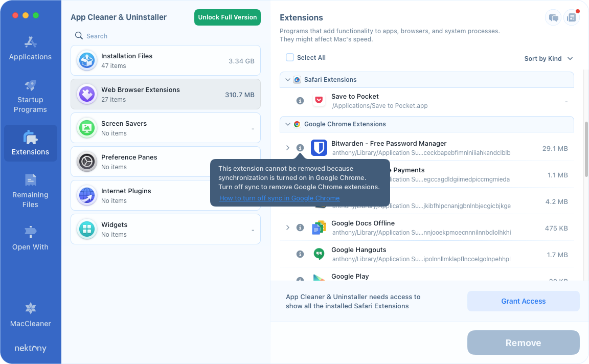Select 'Bitwarden - Free Password Manager' name
589x364 pixels.
pyautogui.click(x=389, y=144)
